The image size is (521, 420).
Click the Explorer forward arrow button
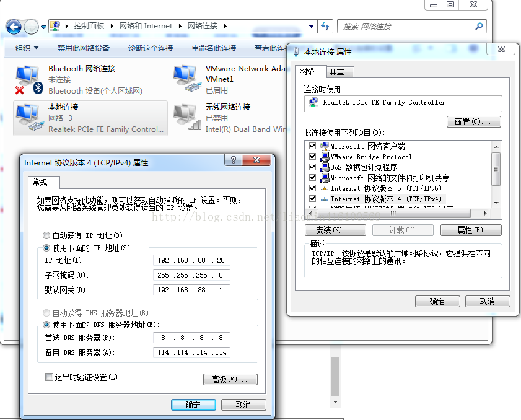(31, 27)
